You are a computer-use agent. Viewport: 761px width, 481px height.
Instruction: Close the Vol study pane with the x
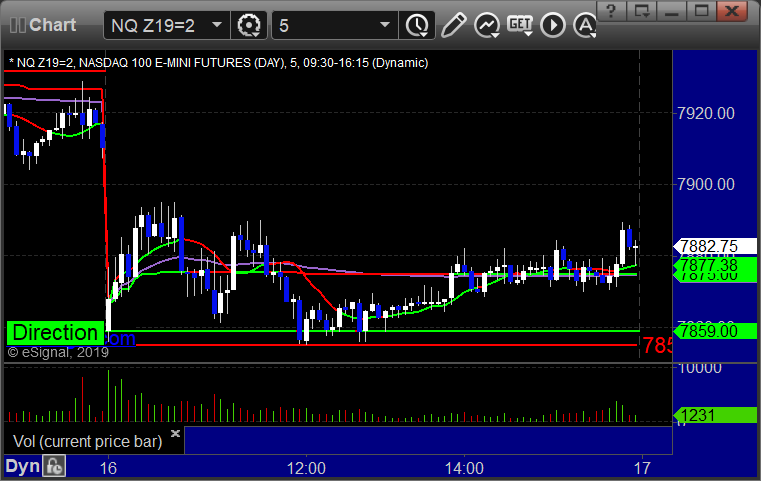[175, 433]
